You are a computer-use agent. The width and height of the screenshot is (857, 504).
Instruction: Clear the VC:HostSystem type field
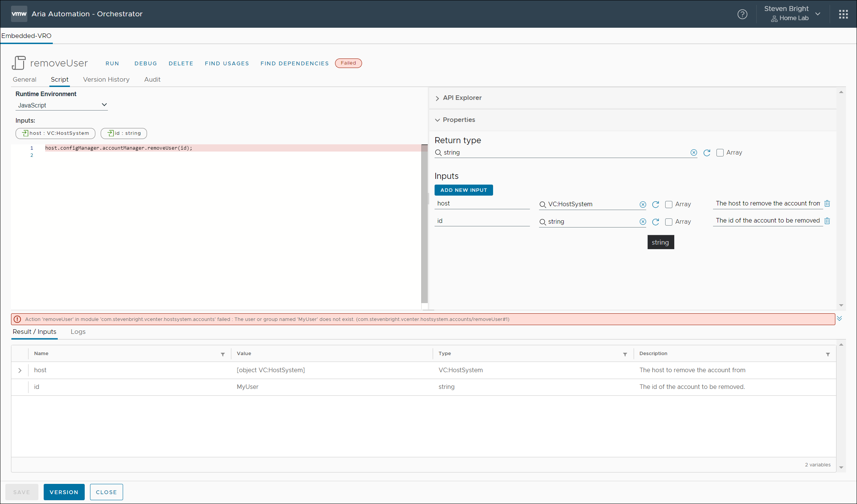click(x=643, y=204)
